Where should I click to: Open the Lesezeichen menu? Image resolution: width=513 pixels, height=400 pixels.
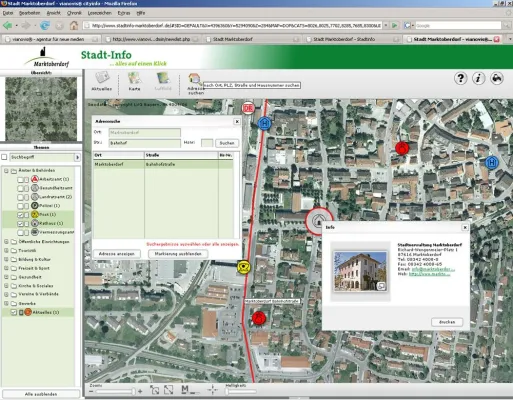(100, 13)
